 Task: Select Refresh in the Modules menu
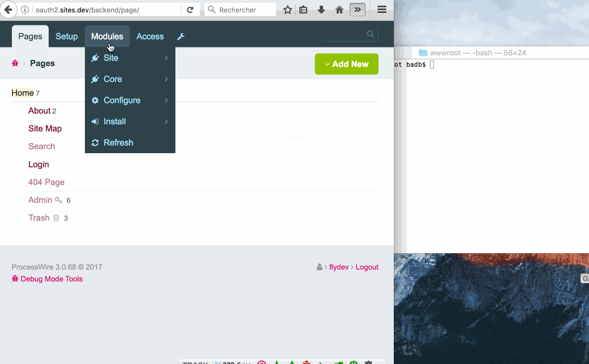[x=118, y=142]
